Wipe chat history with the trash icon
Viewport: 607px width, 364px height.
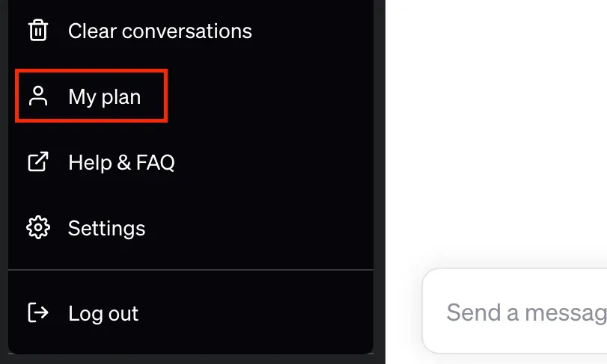click(x=38, y=30)
